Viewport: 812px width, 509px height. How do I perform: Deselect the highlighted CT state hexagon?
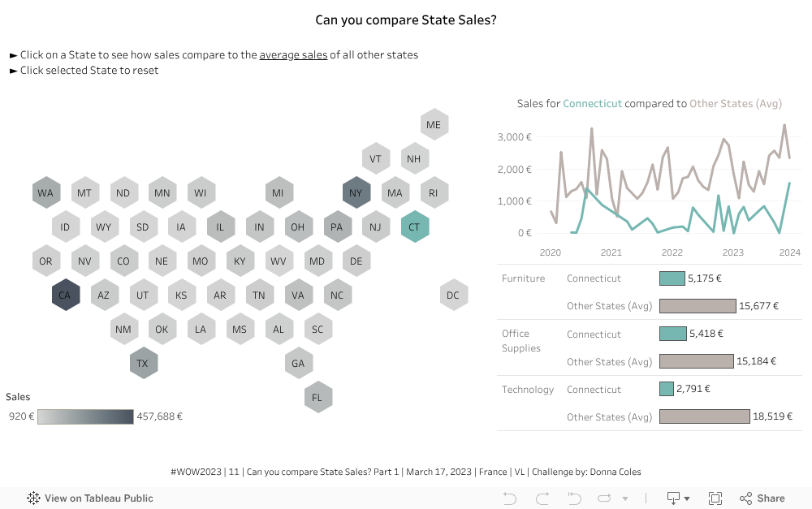414,227
